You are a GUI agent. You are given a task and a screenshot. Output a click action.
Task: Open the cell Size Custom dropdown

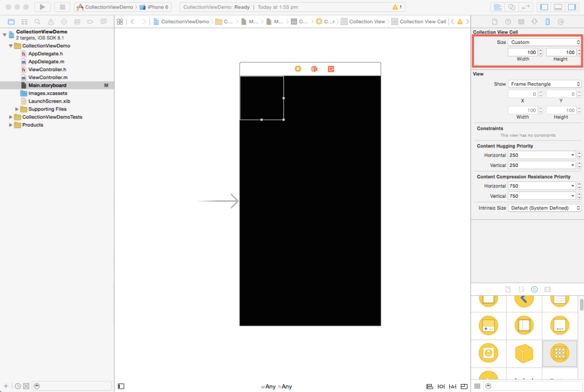point(544,42)
